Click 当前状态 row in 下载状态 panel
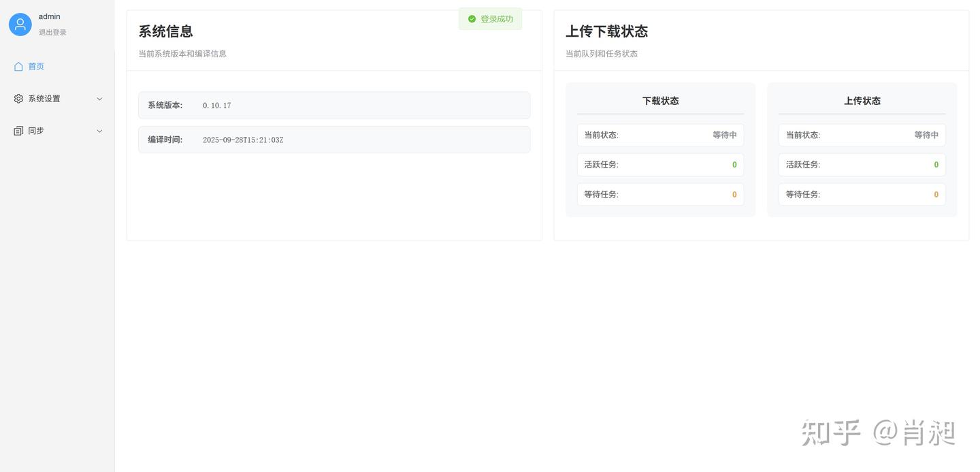Viewport: 980px width, 472px height. click(661, 135)
